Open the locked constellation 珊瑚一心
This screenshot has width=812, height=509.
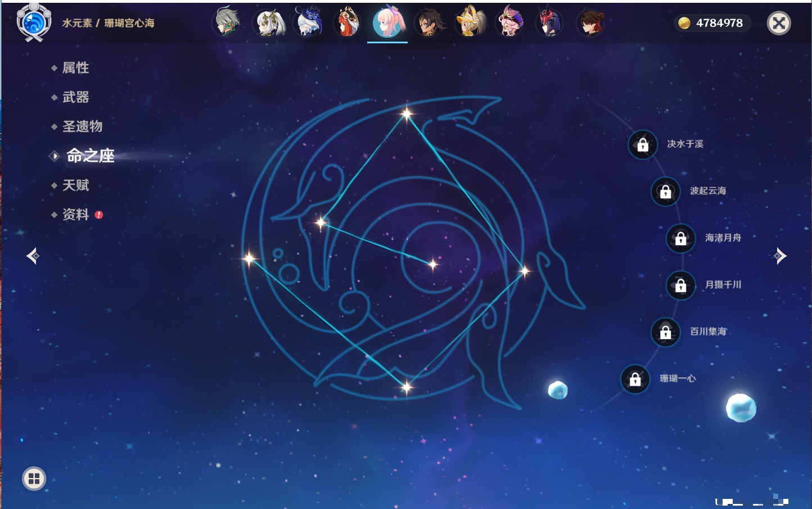[x=635, y=379]
